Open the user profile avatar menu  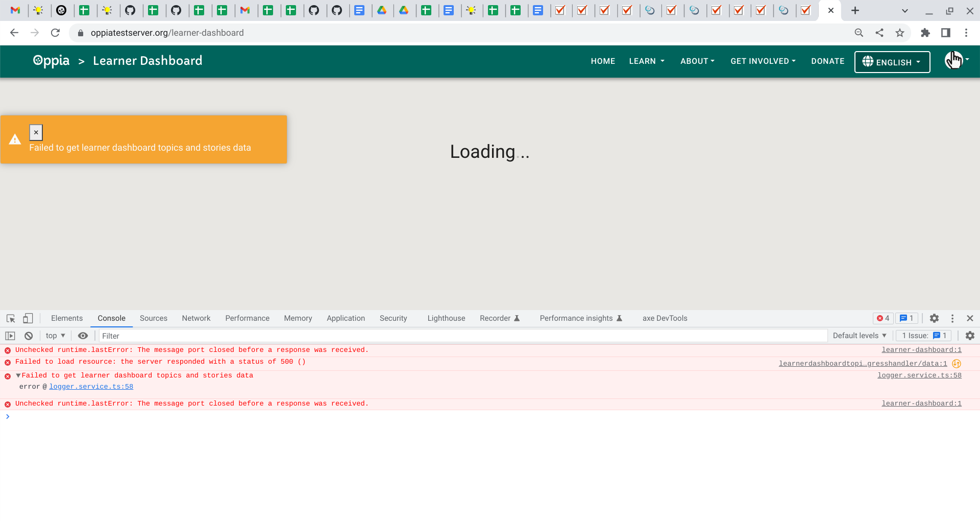(x=954, y=61)
